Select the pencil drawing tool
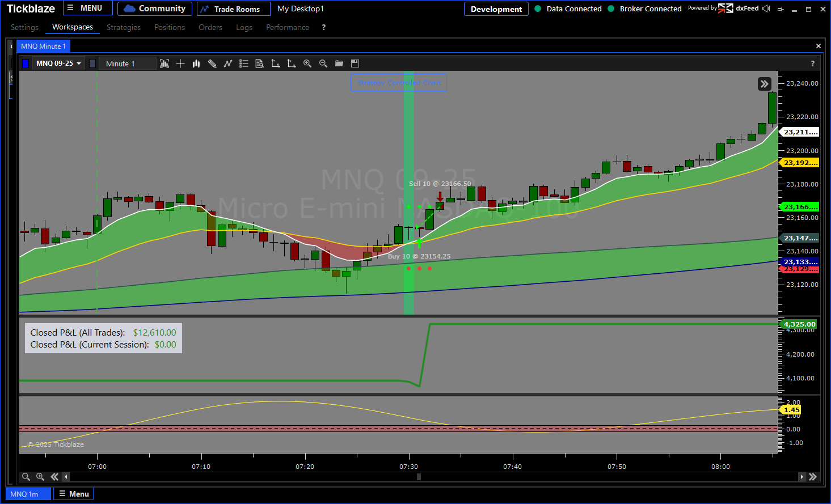Screen dimensions: 831x504 (212, 63)
